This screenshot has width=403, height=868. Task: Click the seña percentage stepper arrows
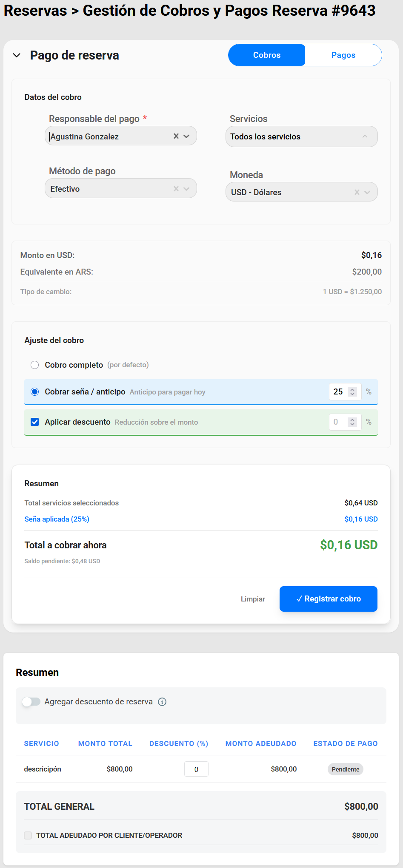pyautogui.click(x=352, y=391)
